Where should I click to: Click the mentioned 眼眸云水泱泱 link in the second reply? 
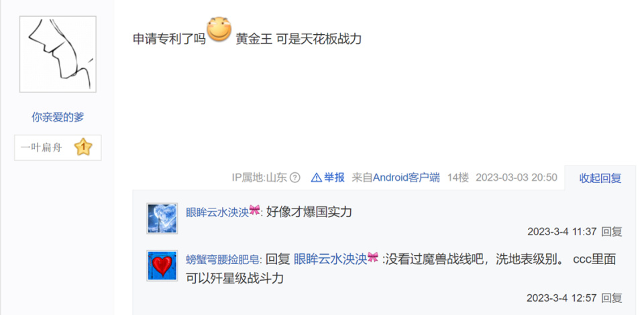click(330, 259)
